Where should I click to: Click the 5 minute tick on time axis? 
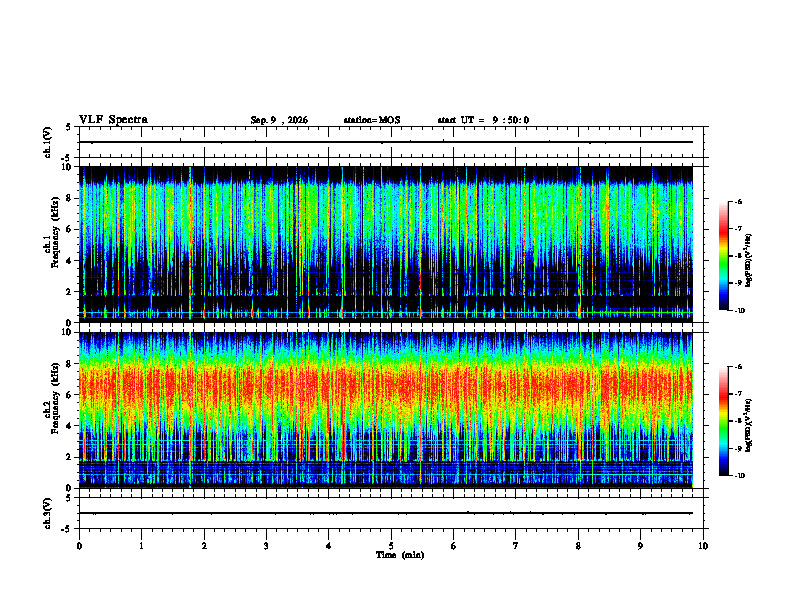(x=391, y=546)
